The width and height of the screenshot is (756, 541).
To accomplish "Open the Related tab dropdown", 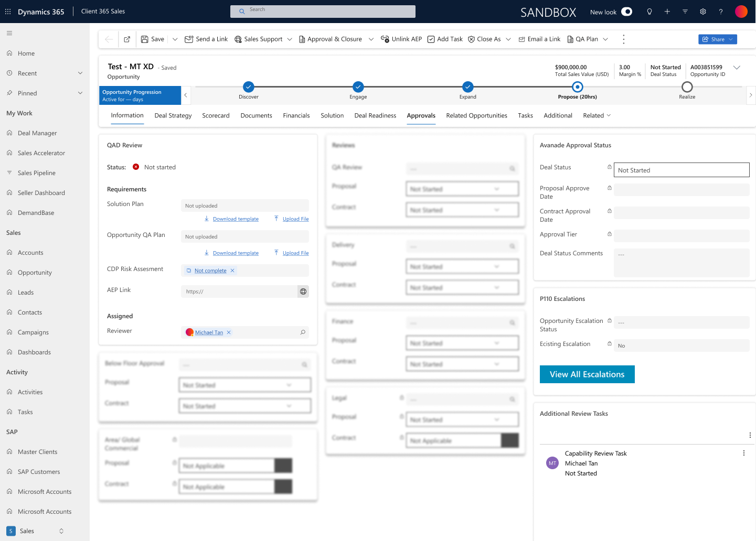I will pyautogui.click(x=597, y=115).
